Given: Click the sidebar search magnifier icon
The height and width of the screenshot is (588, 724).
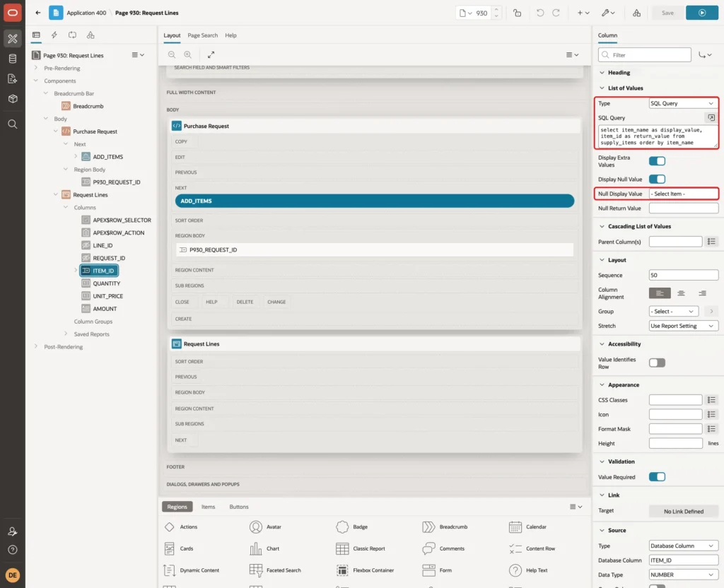Looking at the screenshot, I should 13,124.
